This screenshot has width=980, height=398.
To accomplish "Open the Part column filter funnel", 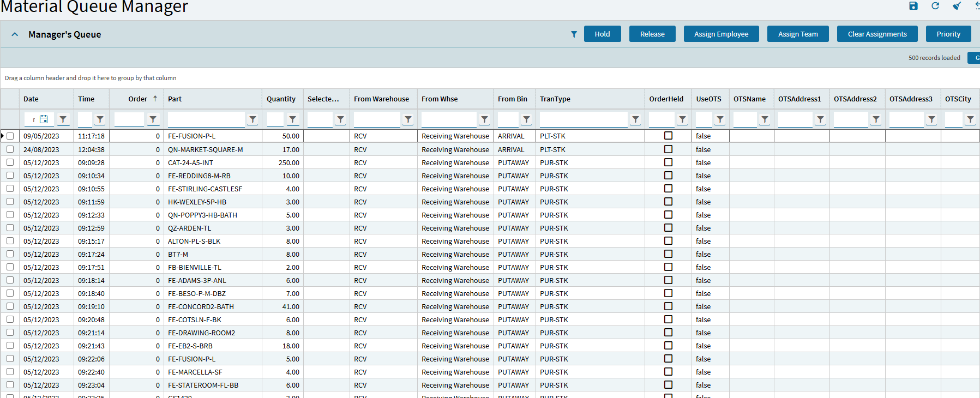I will click(252, 119).
